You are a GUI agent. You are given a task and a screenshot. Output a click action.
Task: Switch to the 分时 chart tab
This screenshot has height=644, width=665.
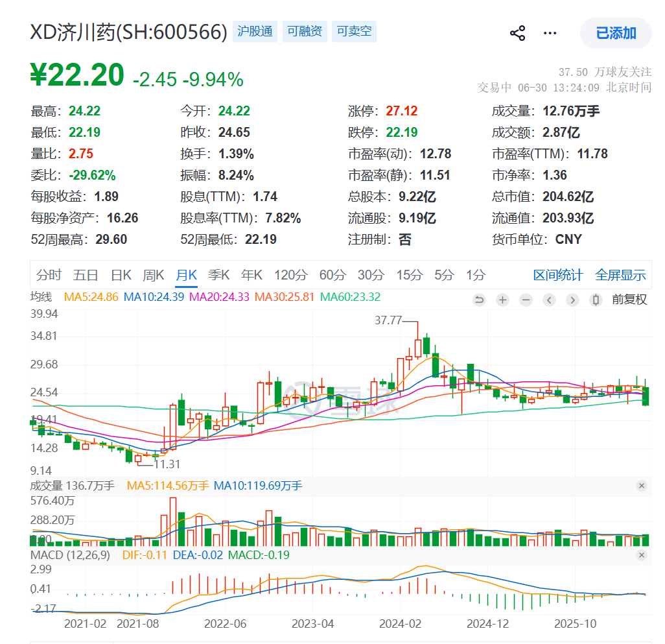49,275
